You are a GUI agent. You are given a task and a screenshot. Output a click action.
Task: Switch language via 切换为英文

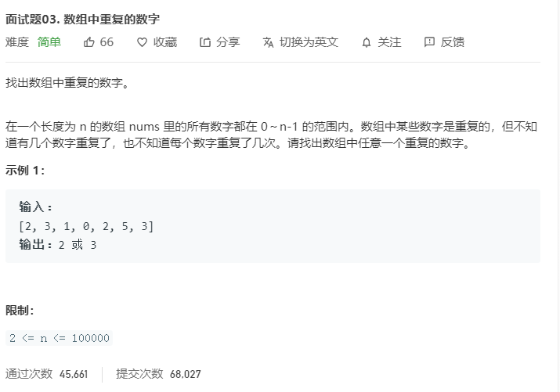click(x=309, y=42)
